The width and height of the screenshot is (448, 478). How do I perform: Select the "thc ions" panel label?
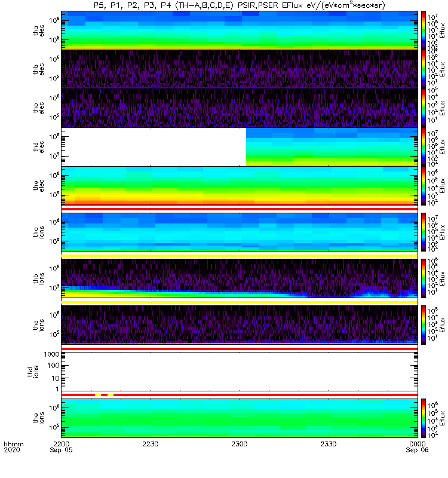coord(39,325)
